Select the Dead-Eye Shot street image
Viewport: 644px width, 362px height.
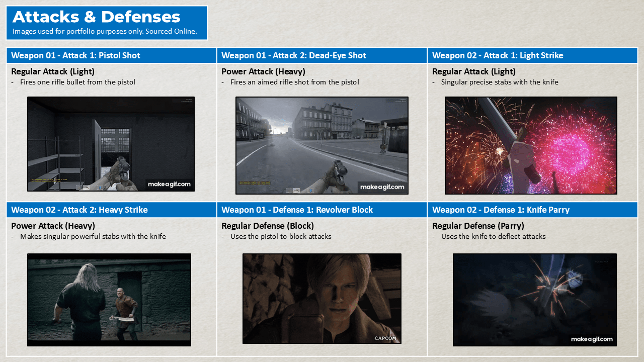(x=321, y=145)
